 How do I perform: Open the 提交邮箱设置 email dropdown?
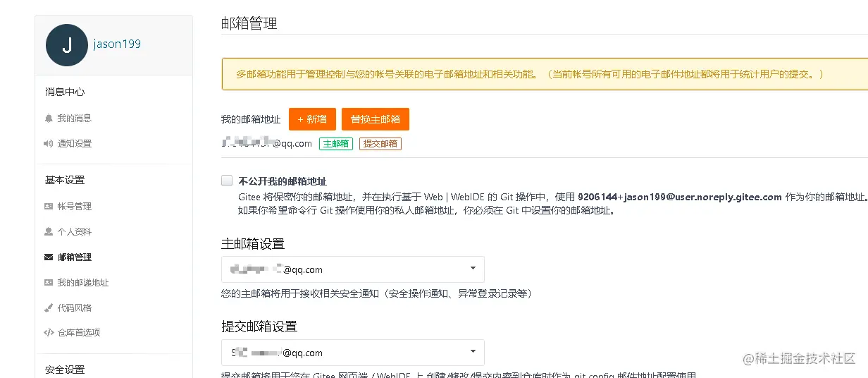(x=353, y=353)
